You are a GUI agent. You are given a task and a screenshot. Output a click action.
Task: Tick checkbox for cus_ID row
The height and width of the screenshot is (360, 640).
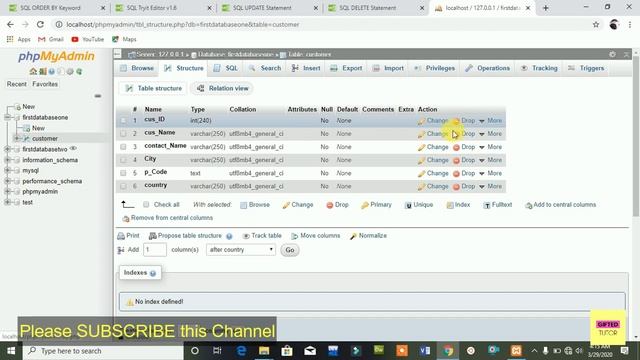click(123, 120)
